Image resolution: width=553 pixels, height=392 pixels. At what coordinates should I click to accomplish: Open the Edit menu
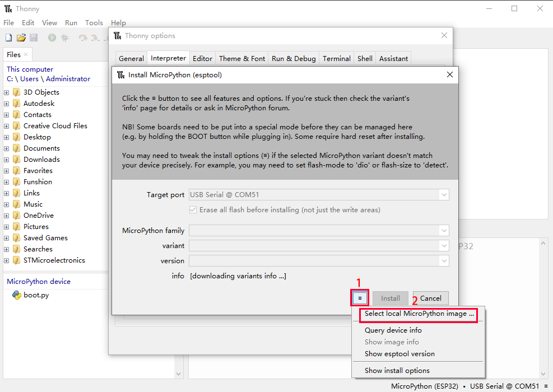[x=28, y=22]
